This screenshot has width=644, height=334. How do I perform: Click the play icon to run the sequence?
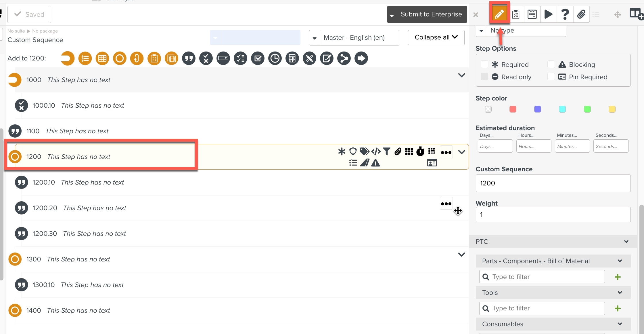click(x=549, y=14)
